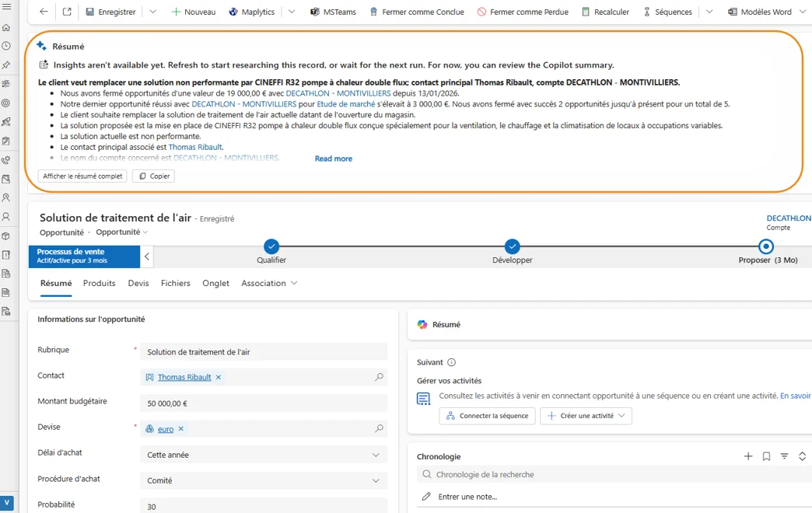Image resolution: width=812 pixels, height=513 pixels.
Task: Click Fermer comme Perdue
Action: click(523, 12)
